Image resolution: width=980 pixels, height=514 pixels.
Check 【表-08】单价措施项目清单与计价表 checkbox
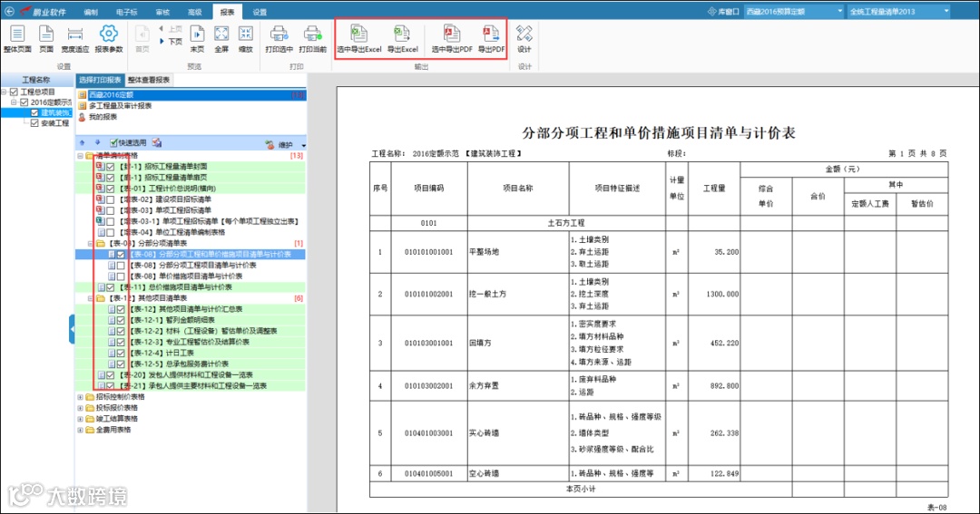[121, 276]
